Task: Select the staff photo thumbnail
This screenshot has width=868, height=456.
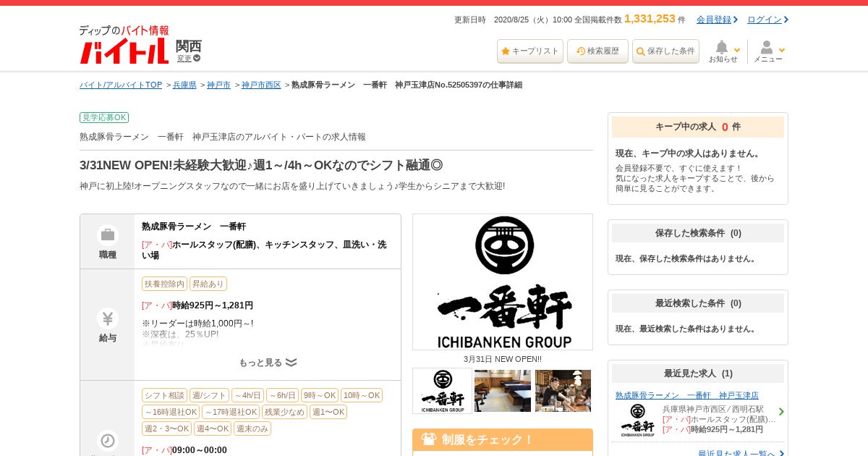Action: pyautogui.click(x=563, y=391)
